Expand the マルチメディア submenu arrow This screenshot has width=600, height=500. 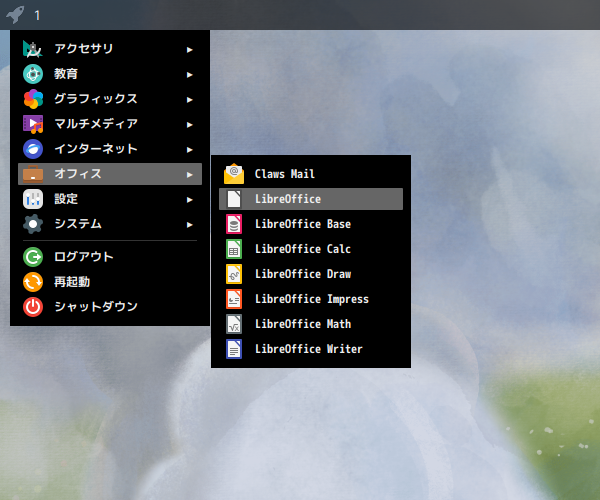click(189, 125)
